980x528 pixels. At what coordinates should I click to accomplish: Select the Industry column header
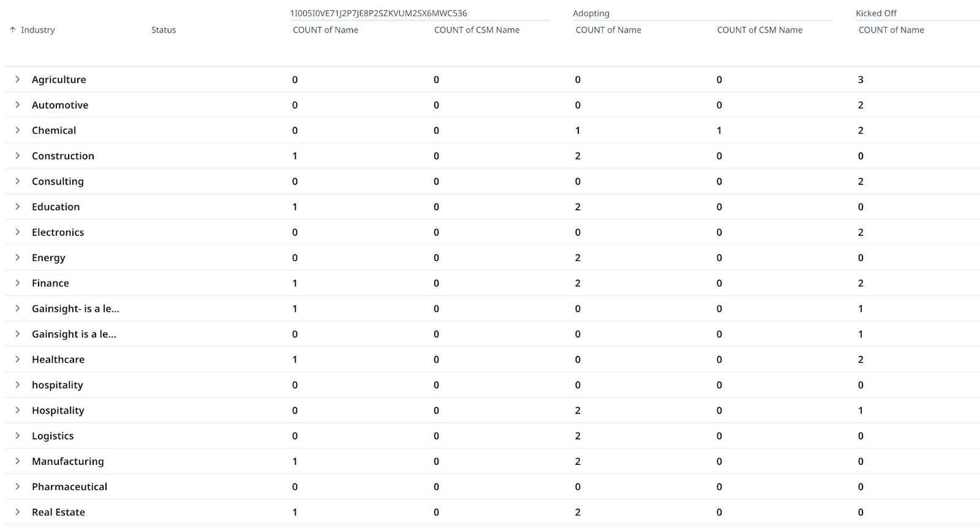click(x=38, y=29)
